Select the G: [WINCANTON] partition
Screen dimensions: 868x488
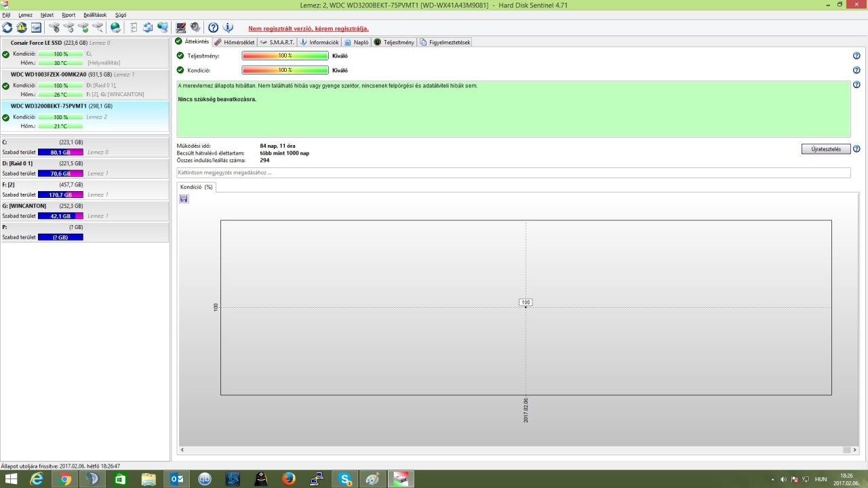coord(84,210)
